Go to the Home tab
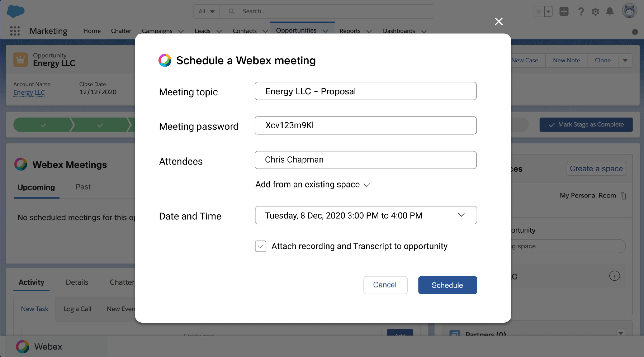This screenshot has height=357, width=644. 92,31
